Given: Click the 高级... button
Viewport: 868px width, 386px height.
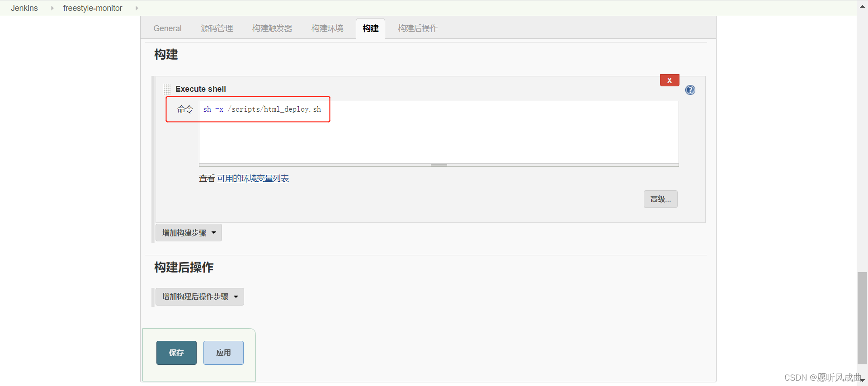Looking at the screenshot, I should [660, 199].
